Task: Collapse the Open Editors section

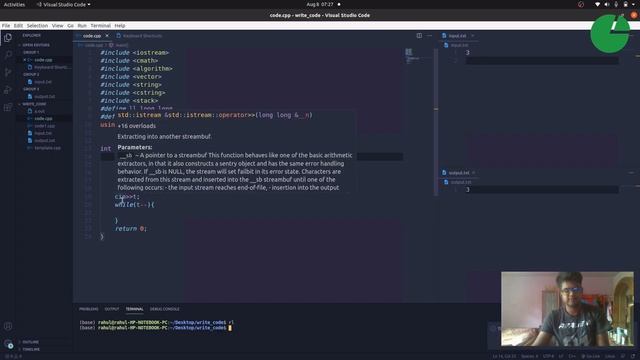Action: click(x=36, y=45)
